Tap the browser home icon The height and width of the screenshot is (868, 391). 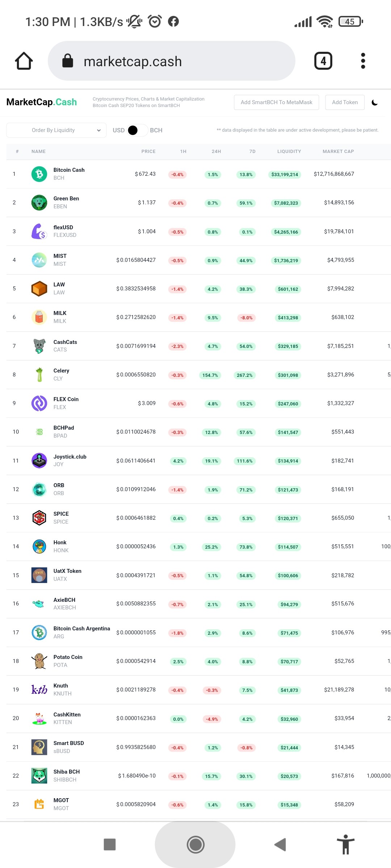24,61
